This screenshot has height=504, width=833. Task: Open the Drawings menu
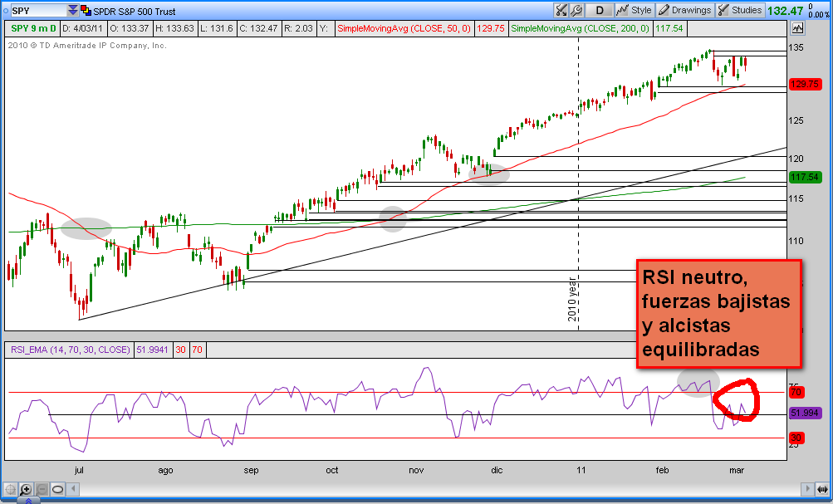coord(685,10)
